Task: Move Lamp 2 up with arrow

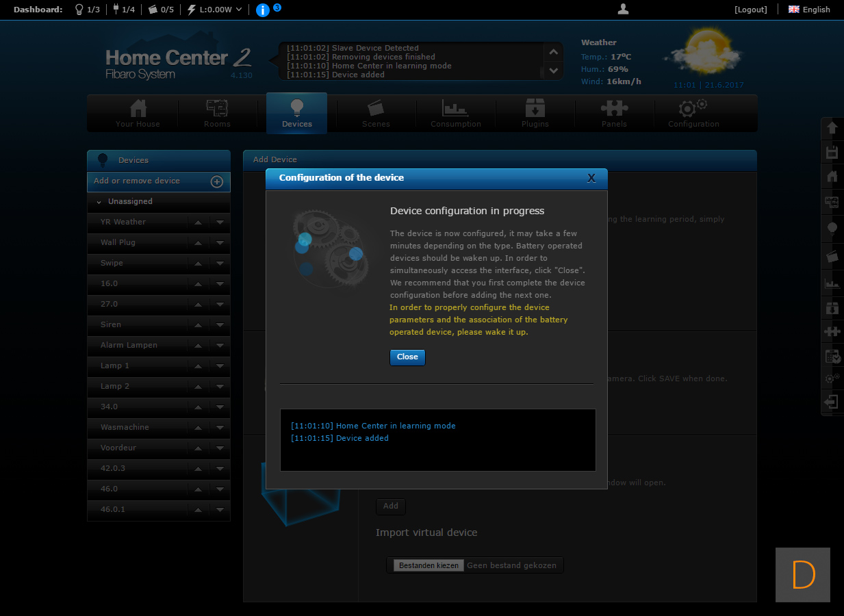Action: (197, 387)
